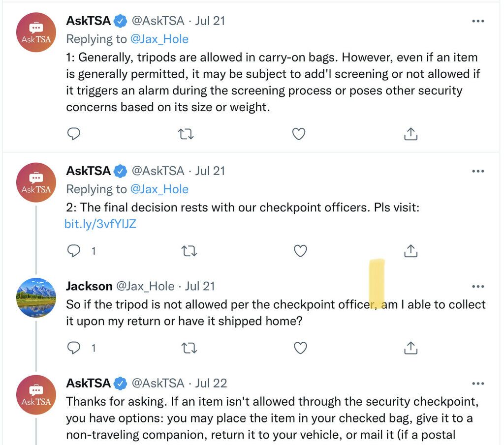Like the first AskTSA tweet about tripods
Screen dimensions: 504x445
point(299,134)
